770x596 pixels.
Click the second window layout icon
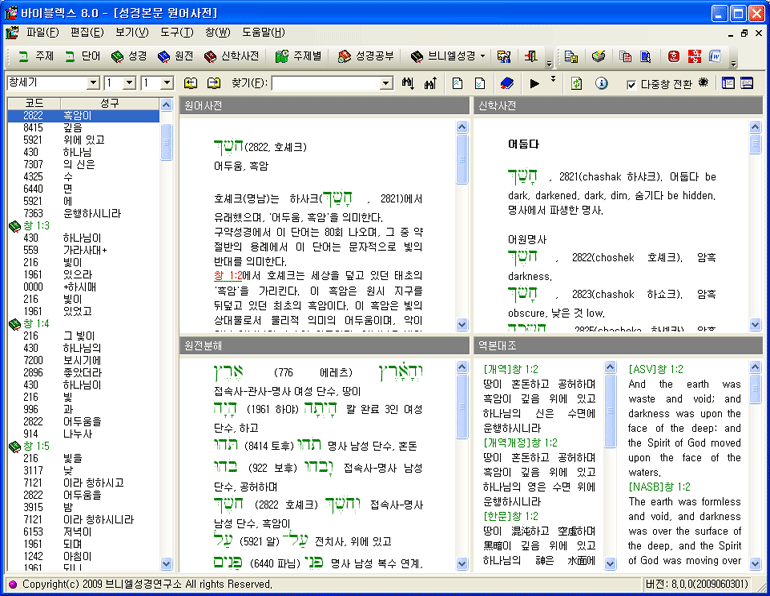pyautogui.click(x=747, y=83)
